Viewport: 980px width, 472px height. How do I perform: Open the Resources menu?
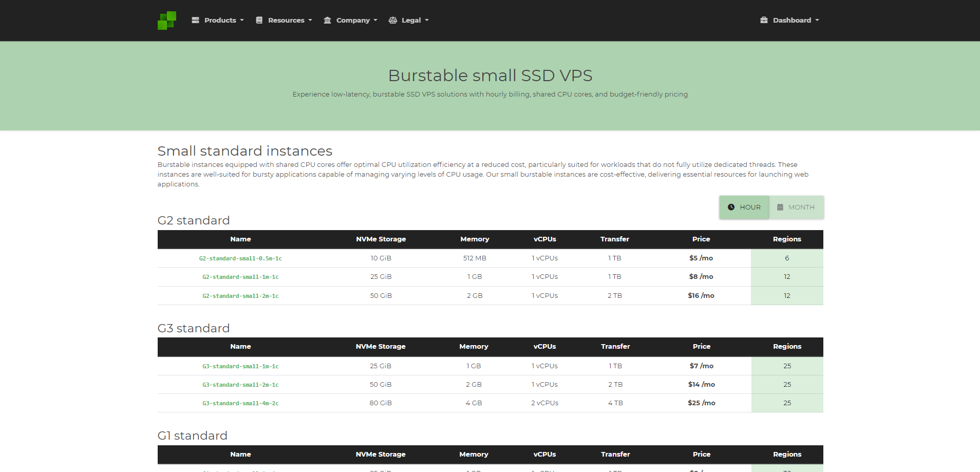(x=284, y=20)
